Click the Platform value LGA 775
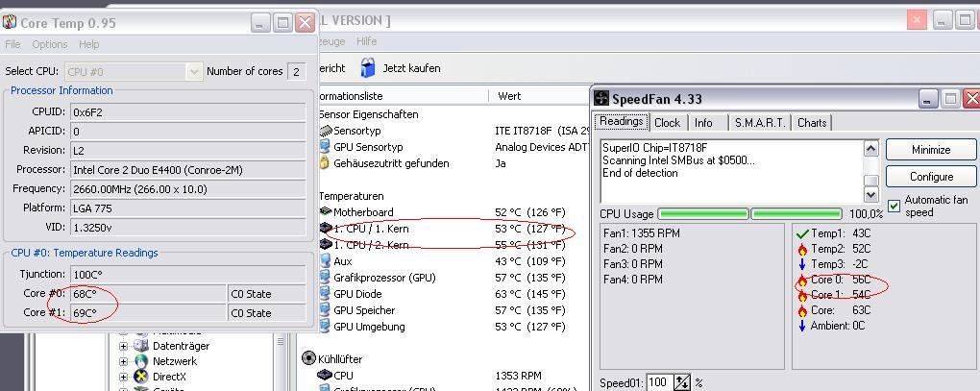Viewport: 980px width, 391px height. 188,208
